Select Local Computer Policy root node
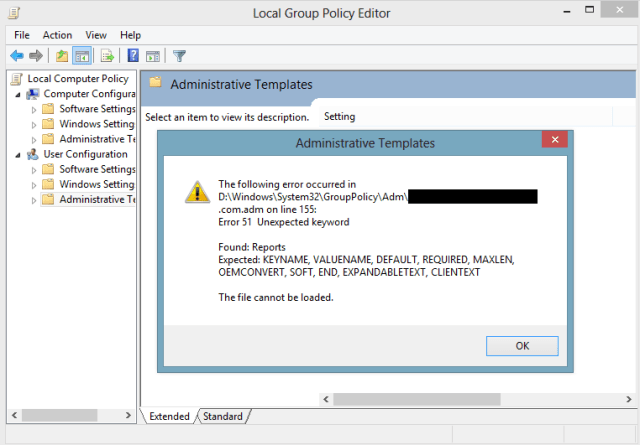Image resolution: width=640 pixels, height=445 pixels. [77, 78]
